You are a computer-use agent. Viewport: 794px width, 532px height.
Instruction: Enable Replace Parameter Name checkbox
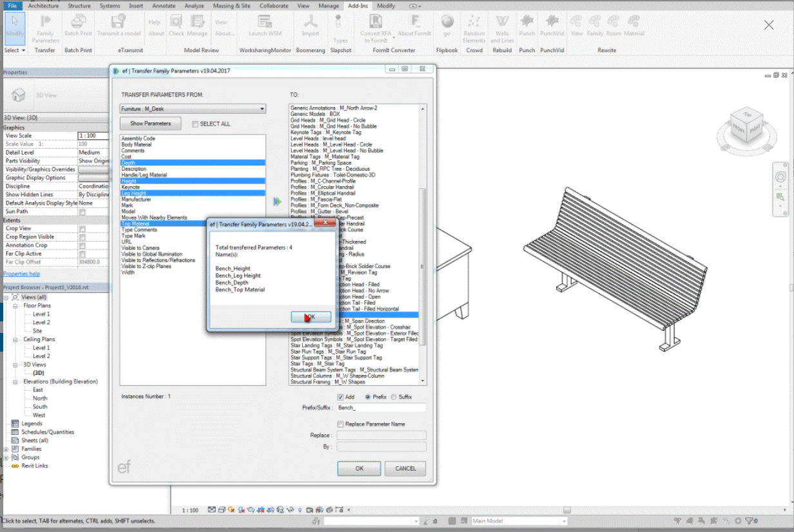coord(341,424)
